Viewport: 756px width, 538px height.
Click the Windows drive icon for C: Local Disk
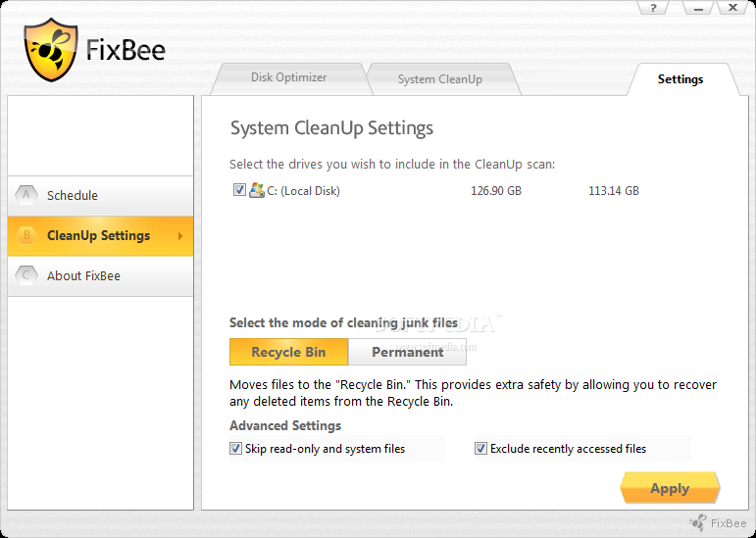257,190
